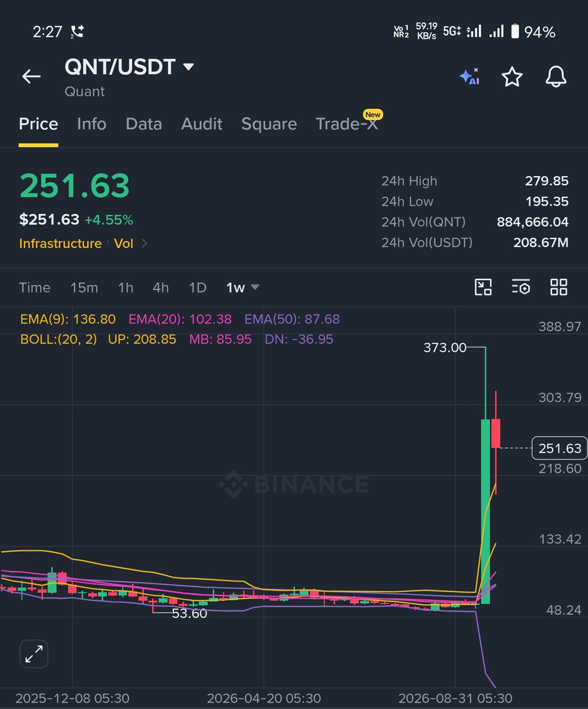The height and width of the screenshot is (709, 588).
Task: Tap the 303.79 price axis label
Action: click(560, 397)
